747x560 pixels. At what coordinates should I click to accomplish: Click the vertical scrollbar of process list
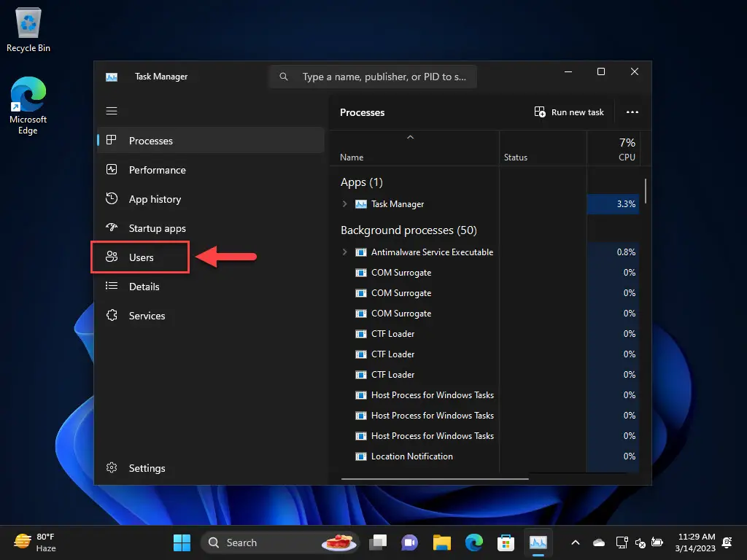646,191
